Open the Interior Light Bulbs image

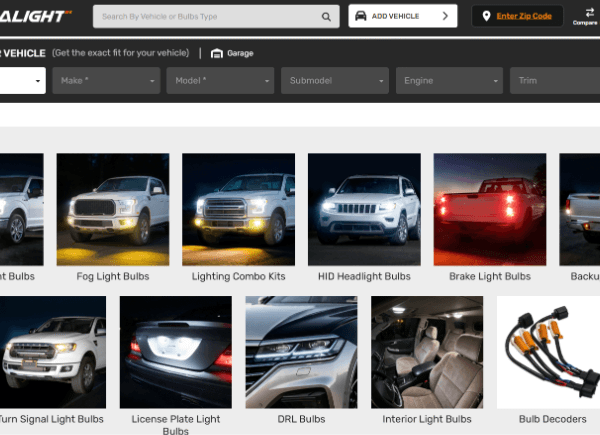[427, 352]
